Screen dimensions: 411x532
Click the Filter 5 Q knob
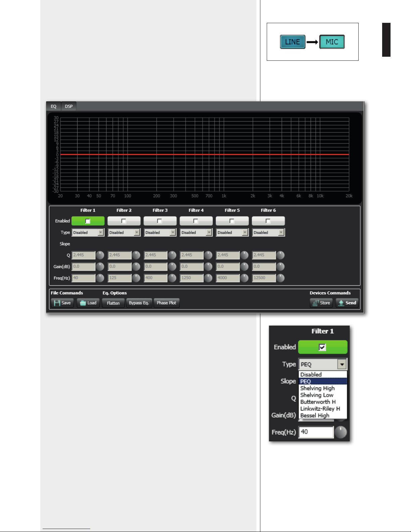[x=244, y=255]
